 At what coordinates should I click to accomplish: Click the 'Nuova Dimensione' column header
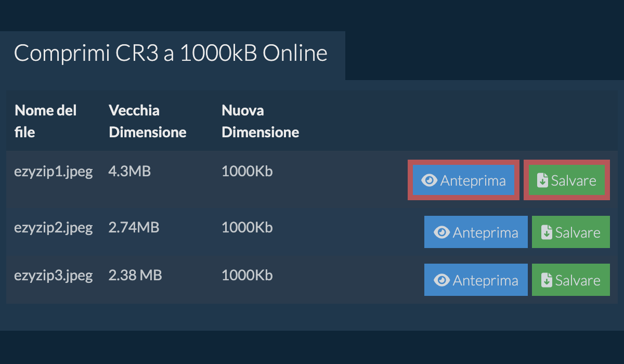[260, 121]
